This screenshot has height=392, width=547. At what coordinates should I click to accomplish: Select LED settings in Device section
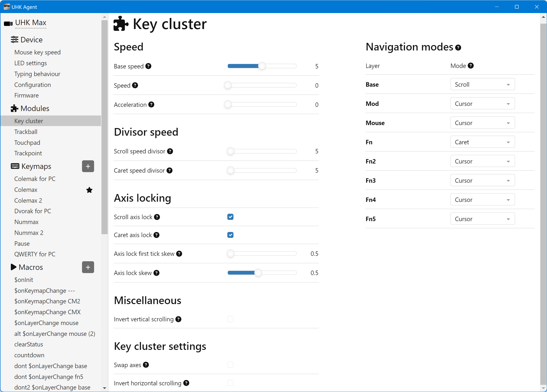pyautogui.click(x=31, y=63)
